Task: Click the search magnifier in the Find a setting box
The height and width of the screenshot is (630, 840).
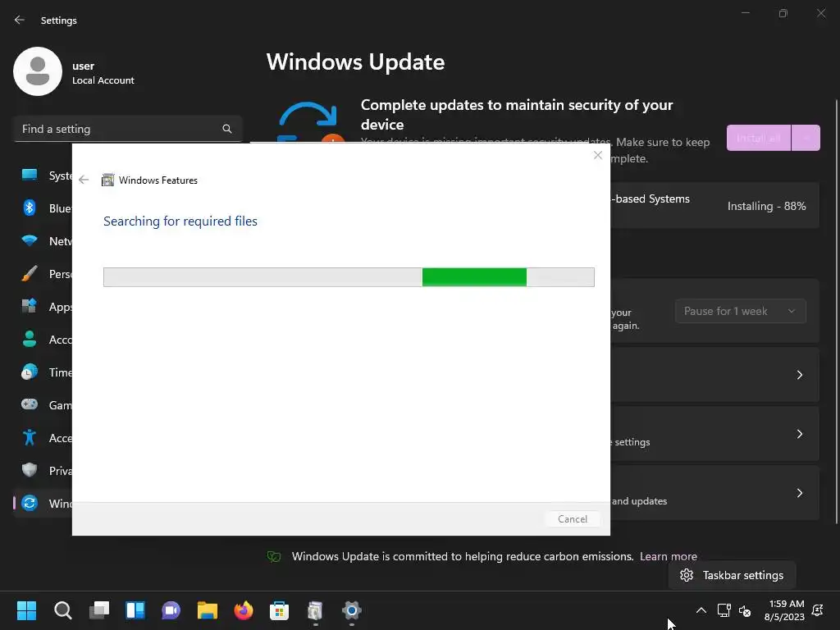Action: pos(227,129)
